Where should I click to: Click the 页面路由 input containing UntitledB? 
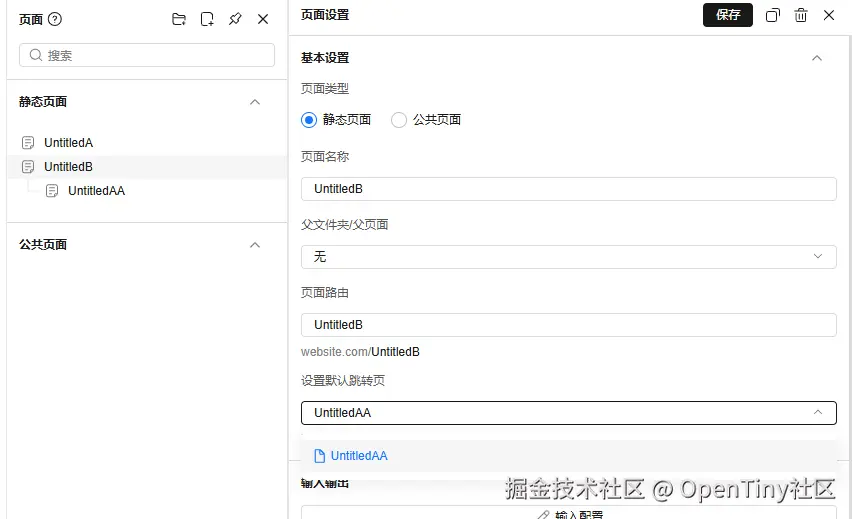(568, 325)
